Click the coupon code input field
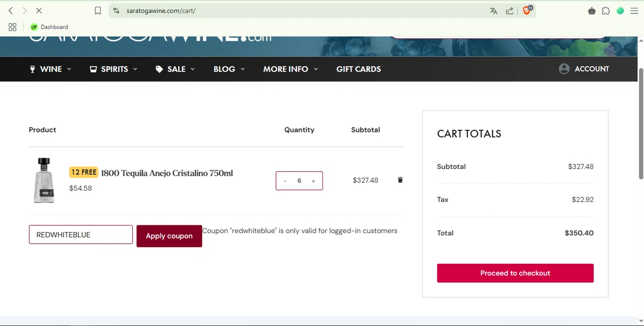 (x=81, y=235)
